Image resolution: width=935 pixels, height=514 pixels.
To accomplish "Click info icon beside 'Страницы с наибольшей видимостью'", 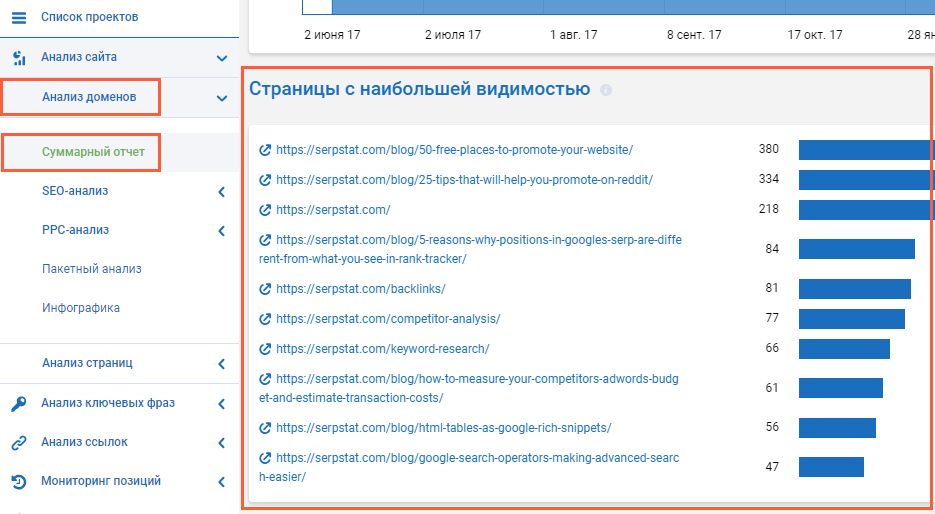I will tap(606, 90).
